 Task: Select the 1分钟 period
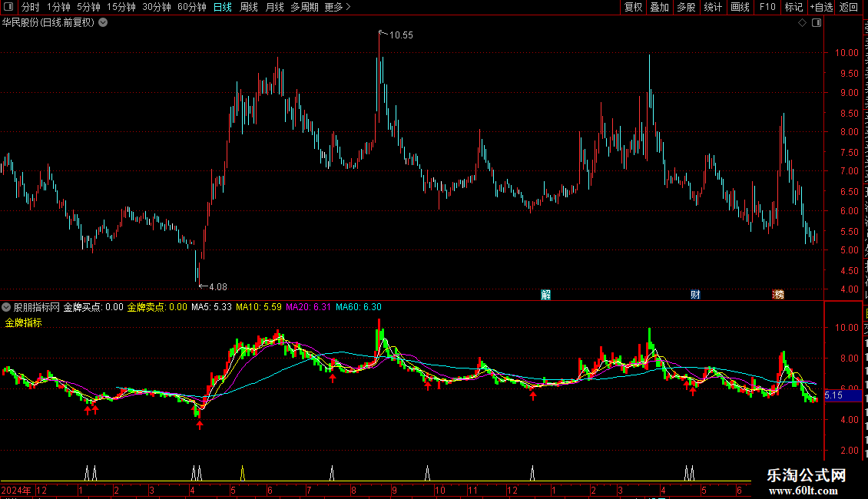coord(58,7)
